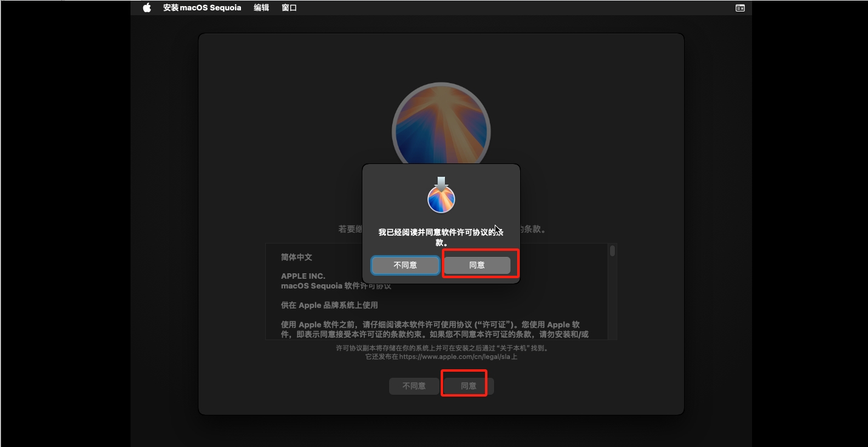This screenshot has width=868, height=447.
Task: Click the APPLE INC. text line
Action: 303,276
